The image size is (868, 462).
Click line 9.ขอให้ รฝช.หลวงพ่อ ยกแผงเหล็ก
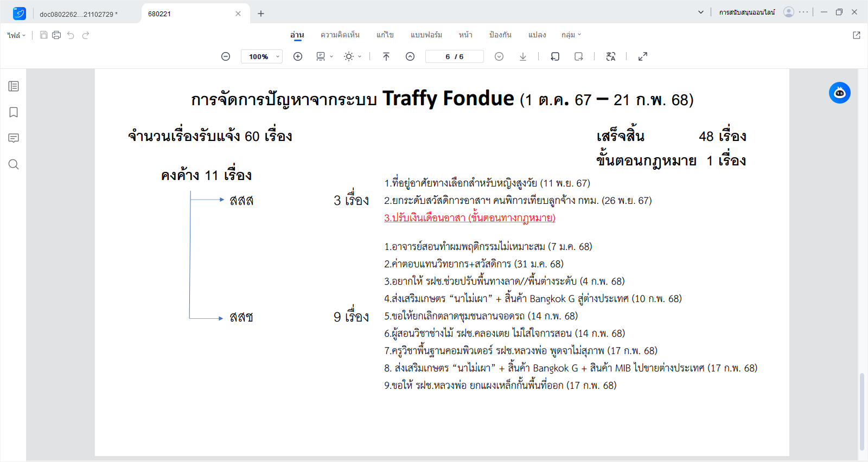click(500, 386)
